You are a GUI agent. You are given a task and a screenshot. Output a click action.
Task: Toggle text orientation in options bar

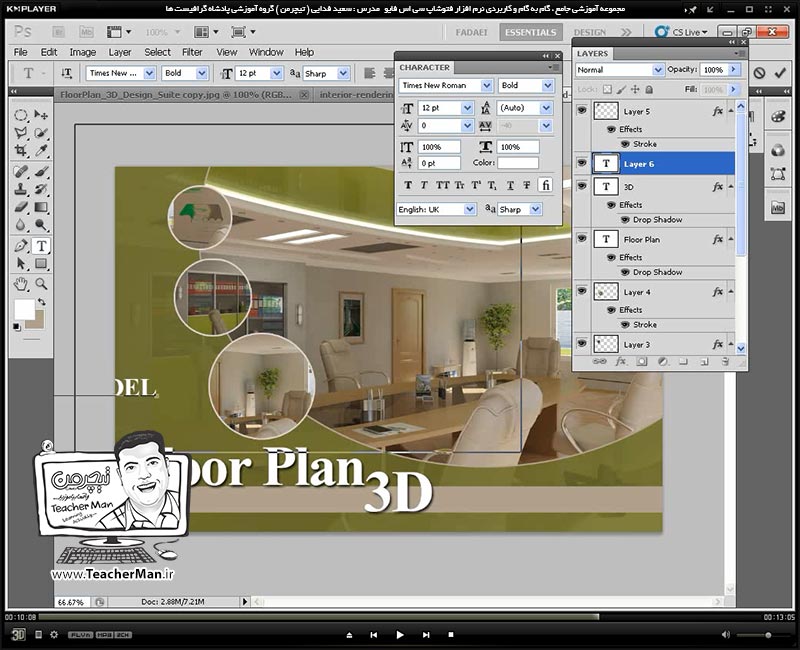[x=66, y=73]
